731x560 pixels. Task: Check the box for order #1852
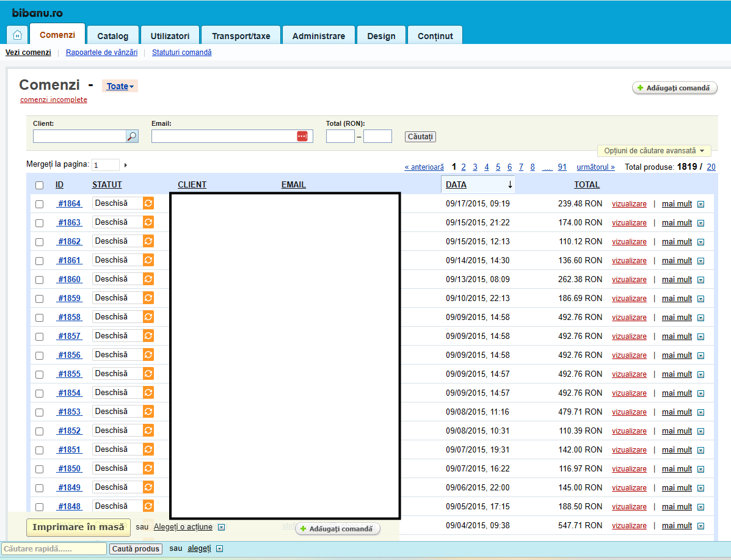(x=40, y=431)
